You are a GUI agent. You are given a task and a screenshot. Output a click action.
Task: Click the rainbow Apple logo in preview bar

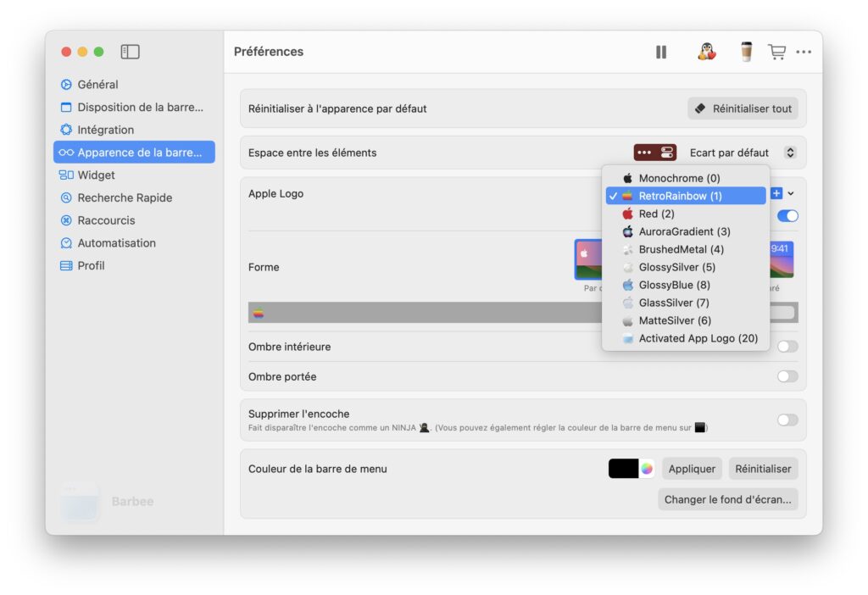point(259,314)
